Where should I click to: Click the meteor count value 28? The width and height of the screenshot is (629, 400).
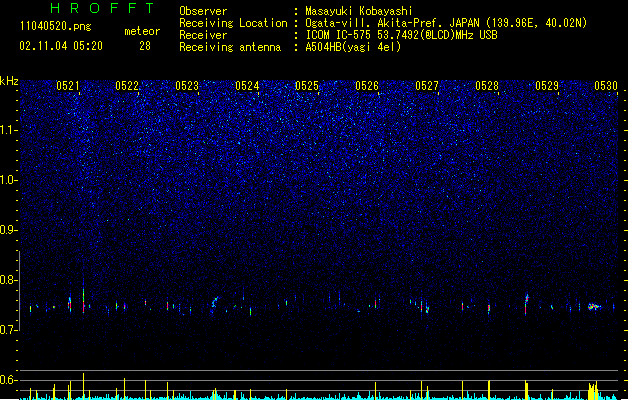click(x=145, y=46)
